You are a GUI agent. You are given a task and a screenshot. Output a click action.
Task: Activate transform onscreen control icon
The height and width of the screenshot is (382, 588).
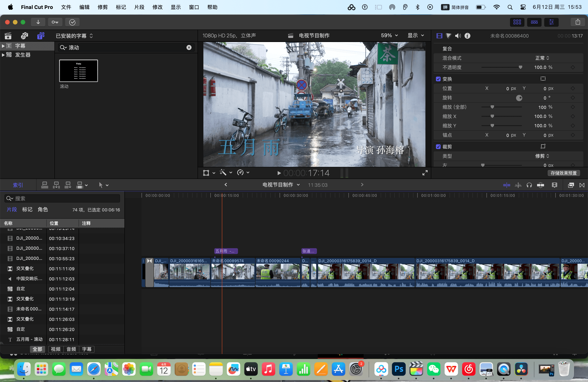[x=543, y=79]
